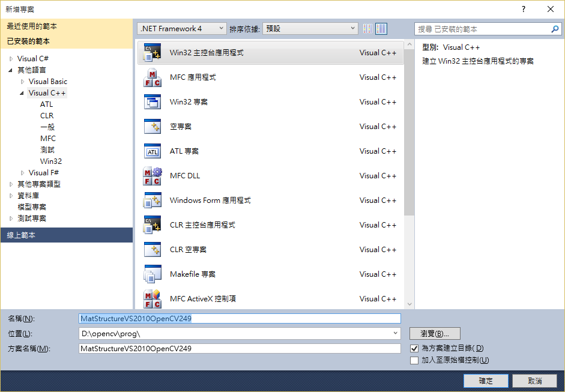Select 一般 under Visual C++

pyautogui.click(x=47, y=127)
